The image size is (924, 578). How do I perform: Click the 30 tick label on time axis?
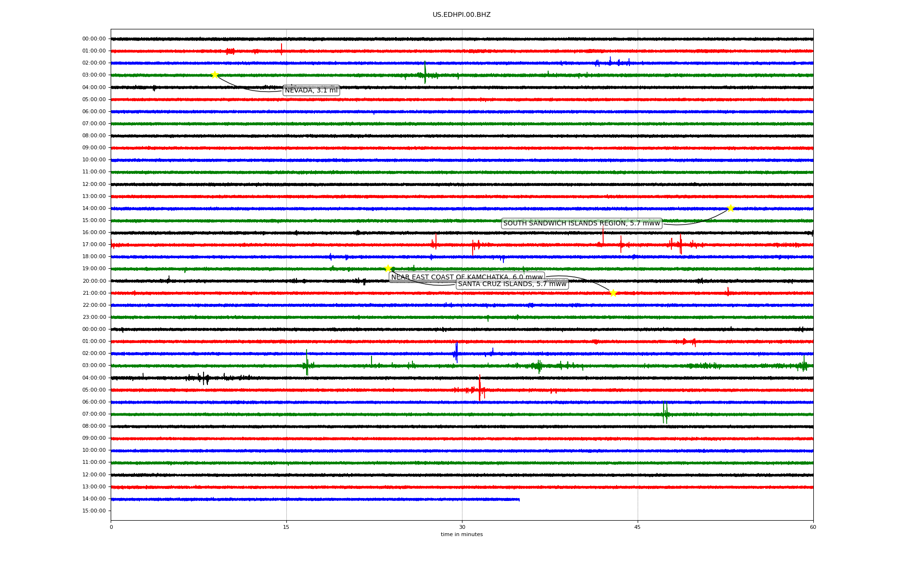(x=462, y=527)
